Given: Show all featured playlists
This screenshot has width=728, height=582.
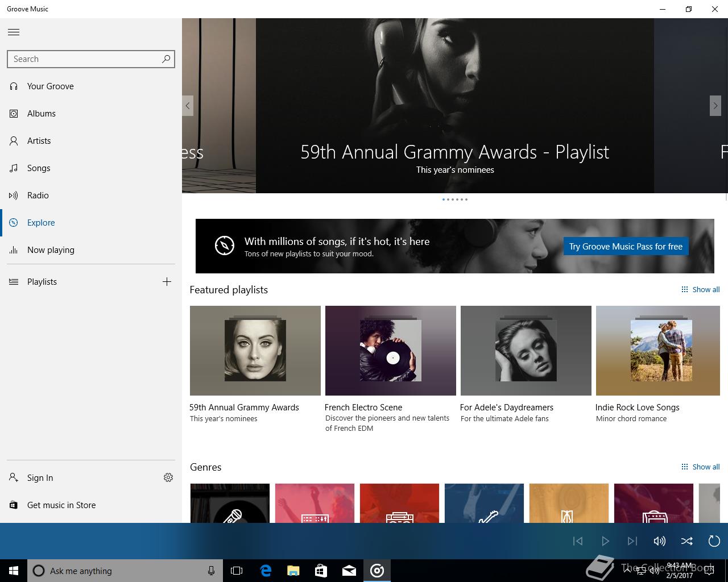Looking at the screenshot, I should 700,290.
